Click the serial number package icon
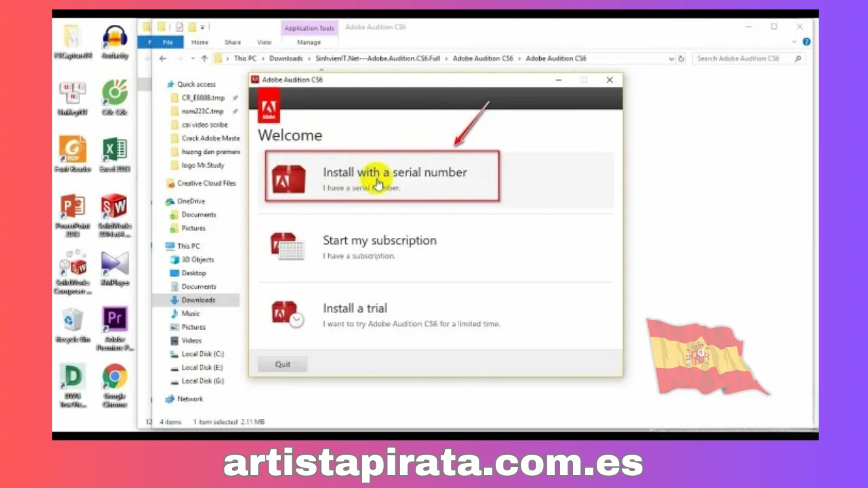The width and height of the screenshot is (868, 488). (289, 178)
